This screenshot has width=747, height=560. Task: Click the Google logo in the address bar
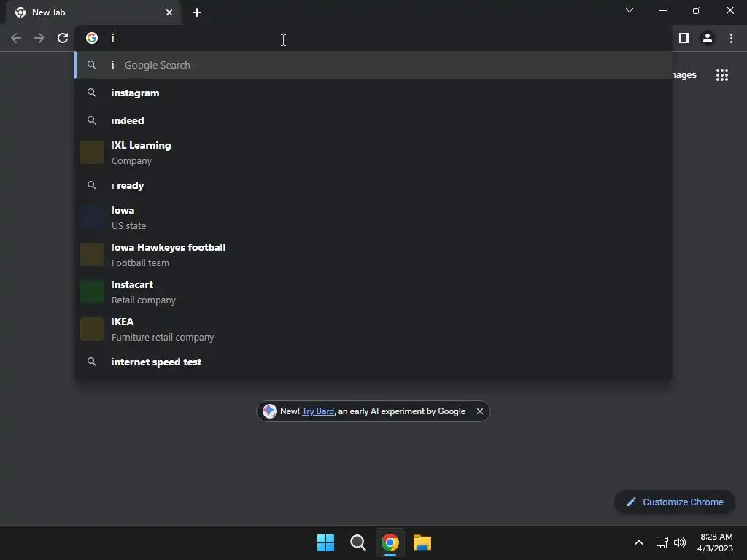(92, 38)
